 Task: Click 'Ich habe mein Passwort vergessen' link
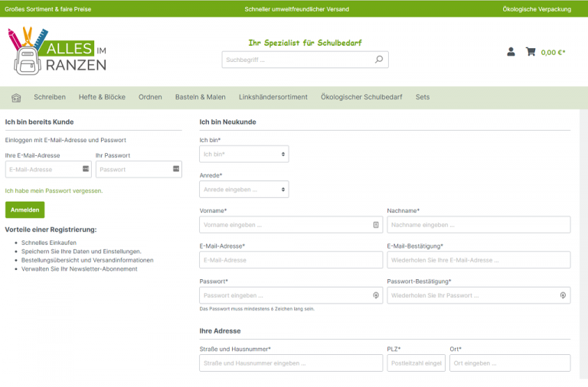pyautogui.click(x=54, y=190)
